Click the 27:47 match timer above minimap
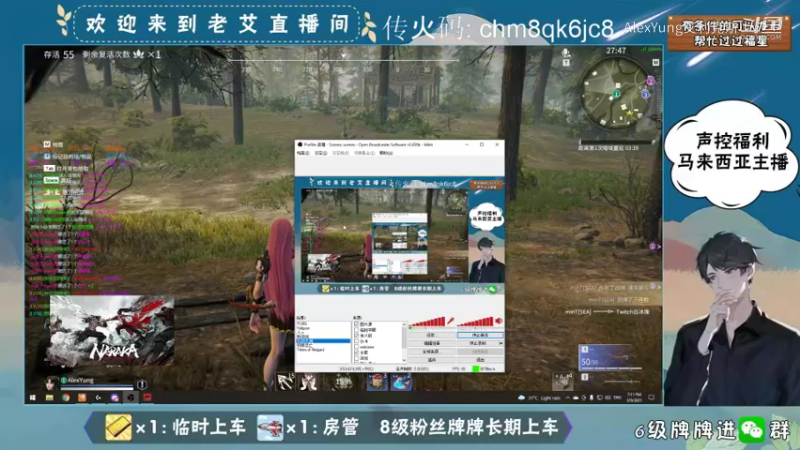 tap(616, 51)
